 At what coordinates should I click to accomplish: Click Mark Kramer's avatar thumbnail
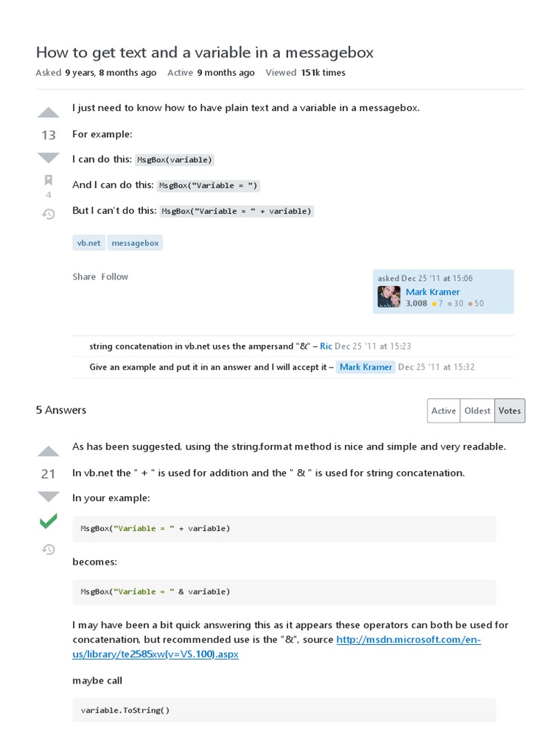(389, 297)
